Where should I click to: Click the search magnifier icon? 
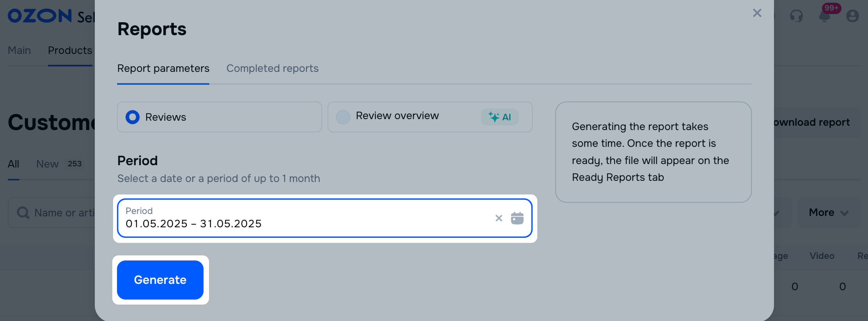pyautogui.click(x=23, y=213)
